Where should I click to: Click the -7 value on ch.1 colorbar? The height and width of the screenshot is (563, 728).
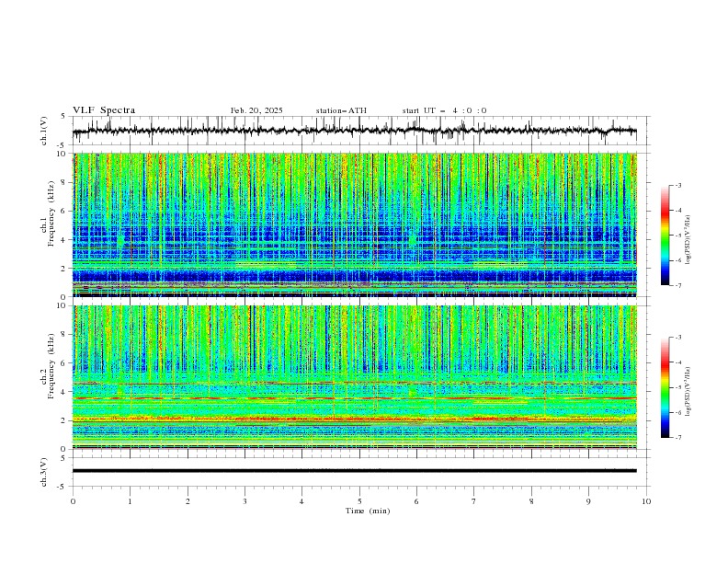(678, 286)
